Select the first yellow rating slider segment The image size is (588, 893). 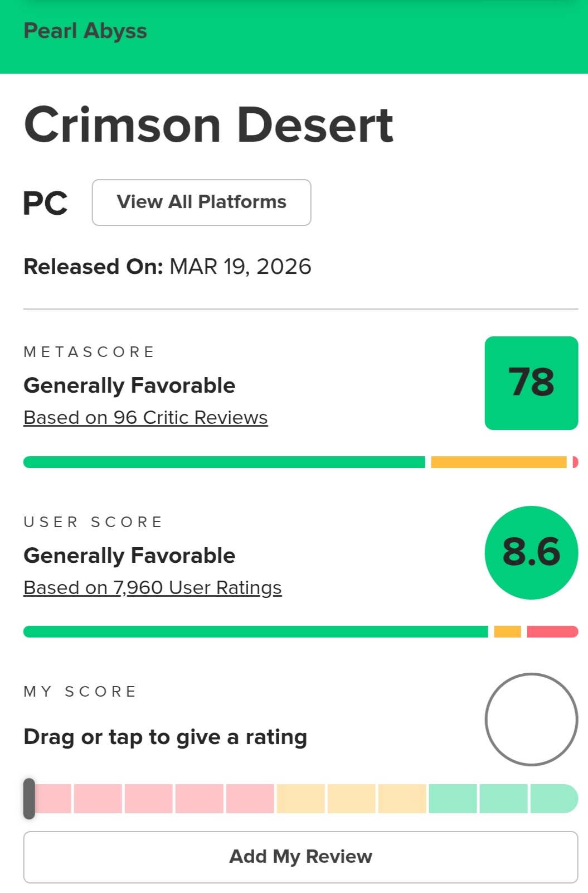pyautogui.click(x=300, y=798)
